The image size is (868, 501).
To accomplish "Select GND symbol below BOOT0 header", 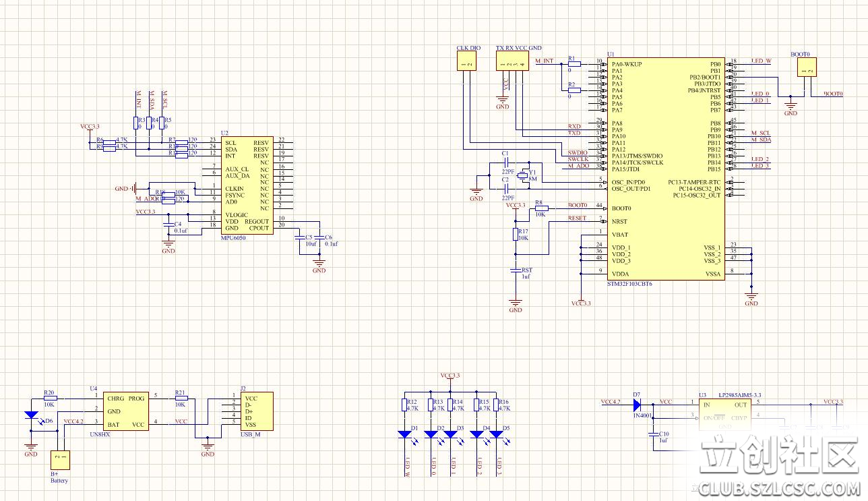I will [x=790, y=107].
